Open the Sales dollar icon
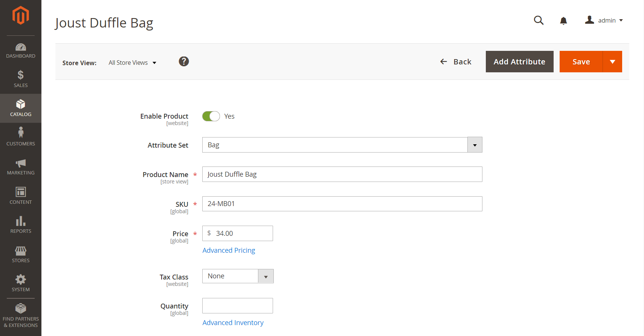Image resolution: width=644 pixels, height=336 pixels. point(21,75)
